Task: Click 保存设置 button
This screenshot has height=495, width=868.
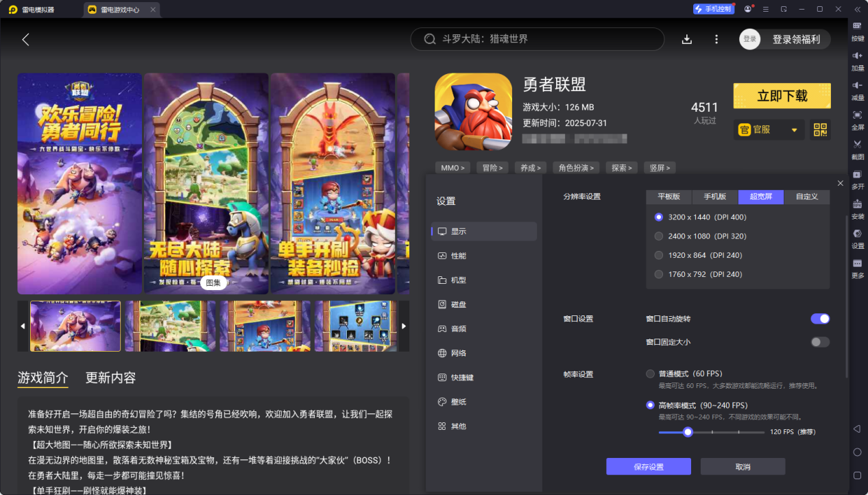Action: point(649,467)
